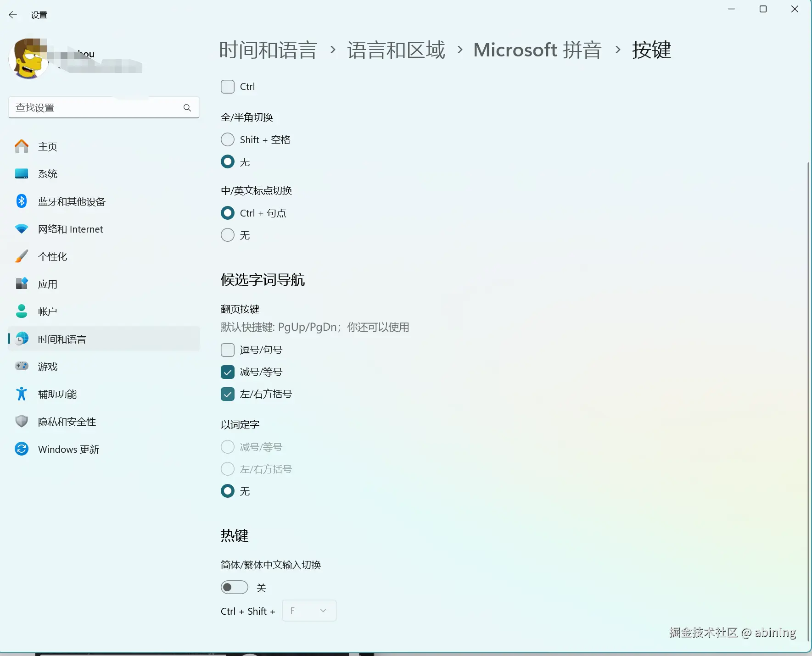Click the 系统 monitor icon

(22, 174)
